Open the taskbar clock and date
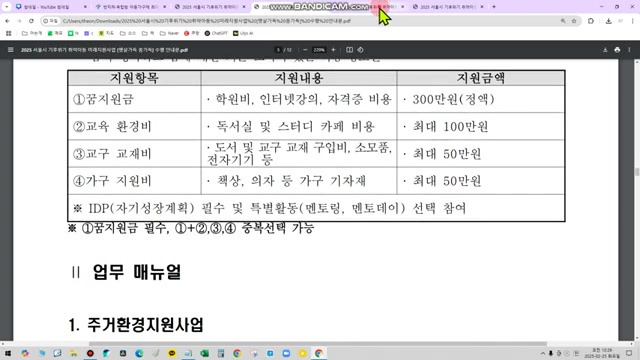This screenshot has width=640, height=360. click(601, 353)
